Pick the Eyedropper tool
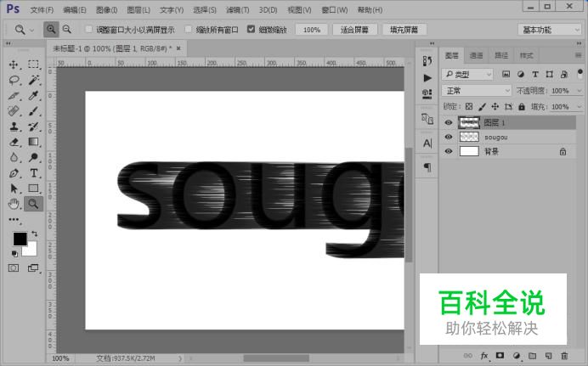 [34, 95]
